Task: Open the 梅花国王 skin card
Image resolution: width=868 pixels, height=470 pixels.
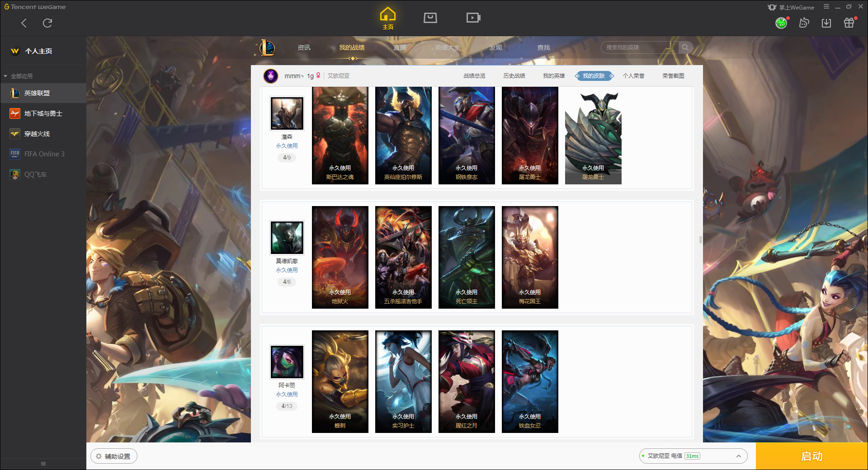Action: 530,258
